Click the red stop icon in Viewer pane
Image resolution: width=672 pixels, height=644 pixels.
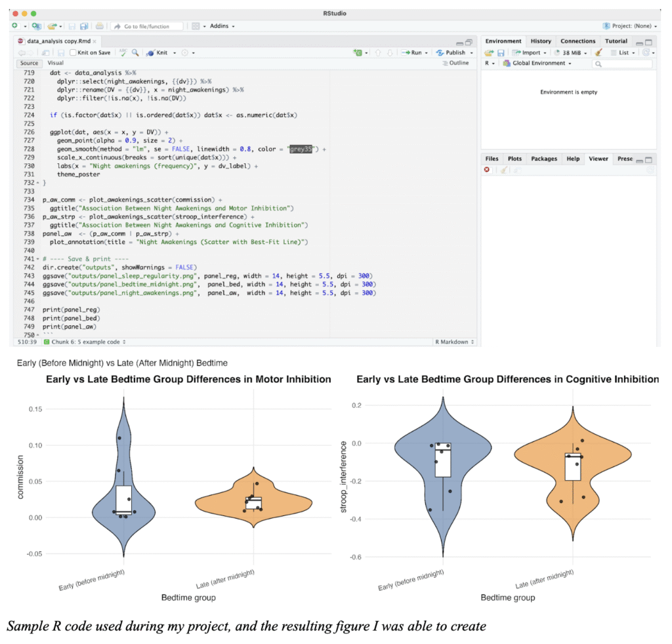coord(487,169)
